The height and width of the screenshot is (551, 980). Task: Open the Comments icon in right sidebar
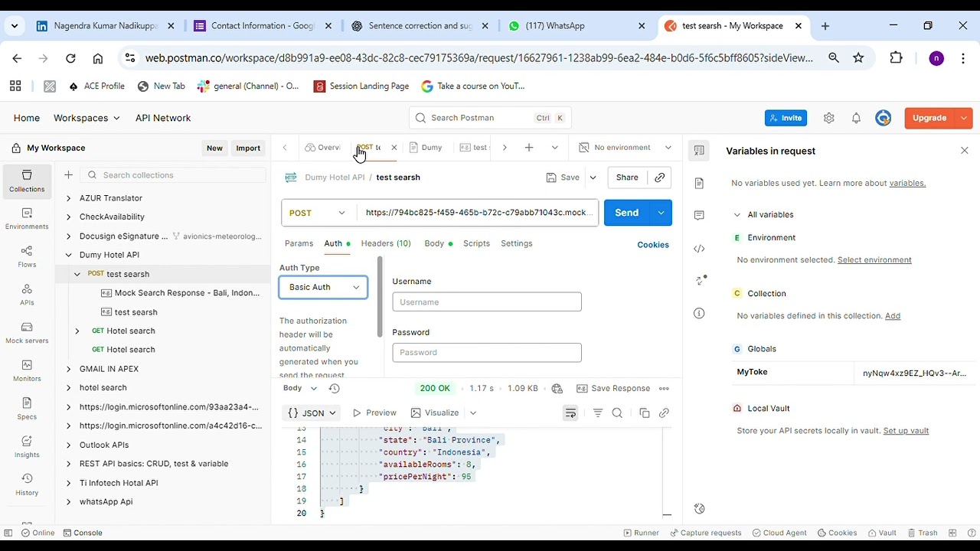tap(699, 216)
